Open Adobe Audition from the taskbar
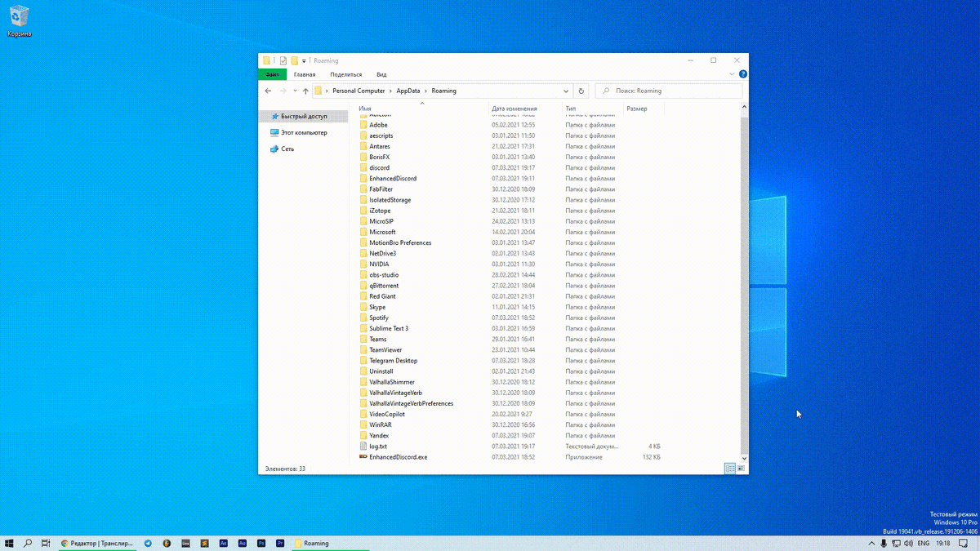The height and width of the screenshot is (551, 980). tap(243, 543)
